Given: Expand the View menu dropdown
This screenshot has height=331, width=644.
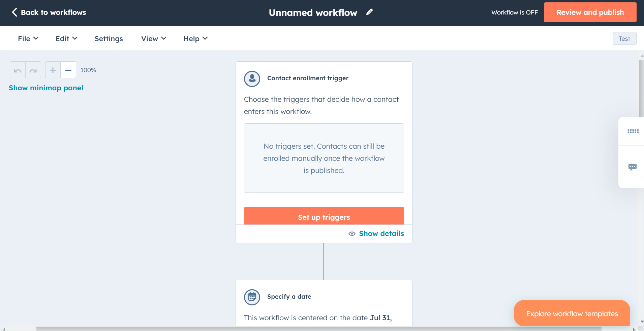Looking at the screenshot, I should (x=154, y=38).
